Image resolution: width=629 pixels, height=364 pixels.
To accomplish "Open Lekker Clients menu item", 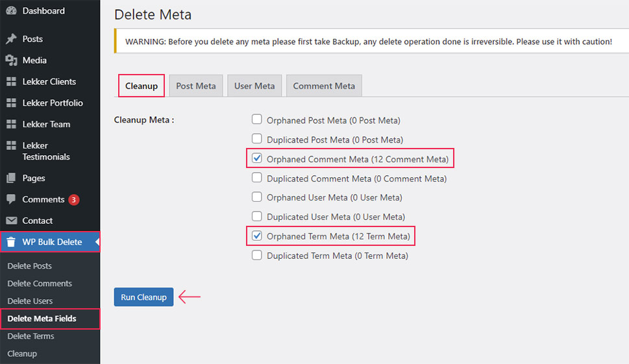I will click(50, 82).
